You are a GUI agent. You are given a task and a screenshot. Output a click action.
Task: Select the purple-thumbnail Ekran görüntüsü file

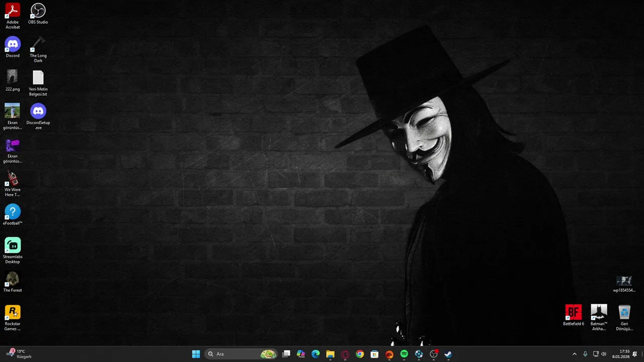pyautogui.click(x=13, y=150)
